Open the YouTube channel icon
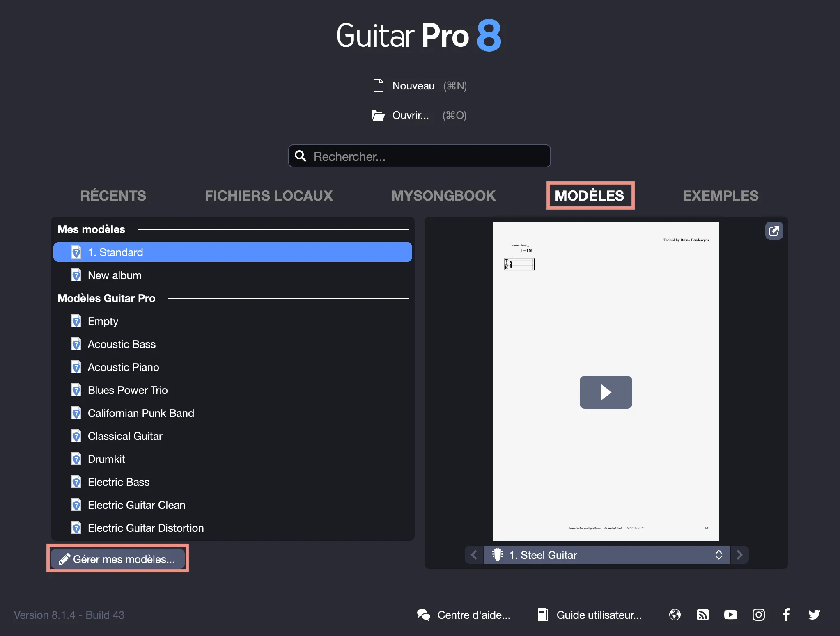This screenshot has width=840, height=636. 730,615
